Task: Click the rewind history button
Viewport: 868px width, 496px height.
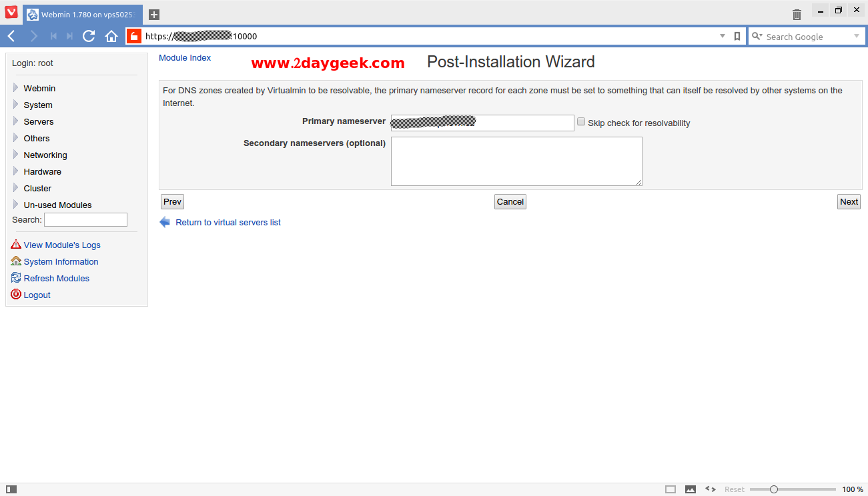Action: coord(53,36)
